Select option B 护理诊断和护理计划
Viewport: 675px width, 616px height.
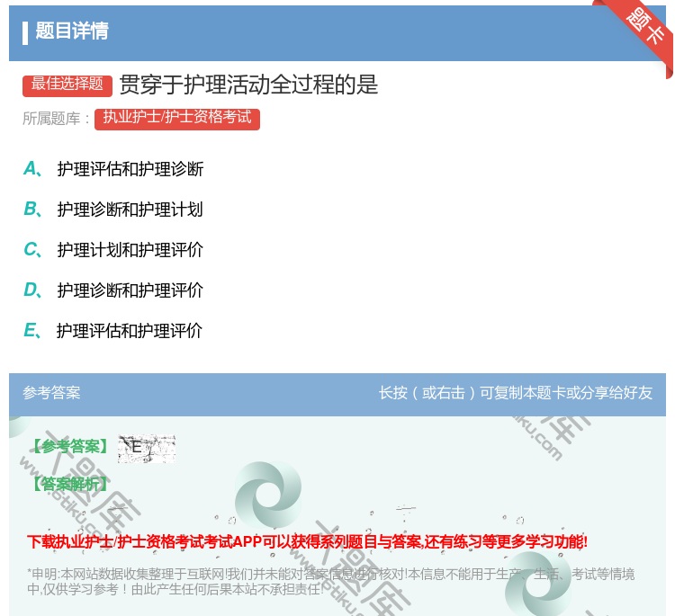click(113, 210)
